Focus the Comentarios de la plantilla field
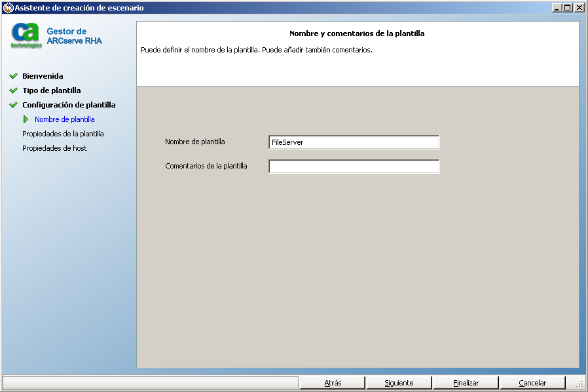 (x=354, y=167)
